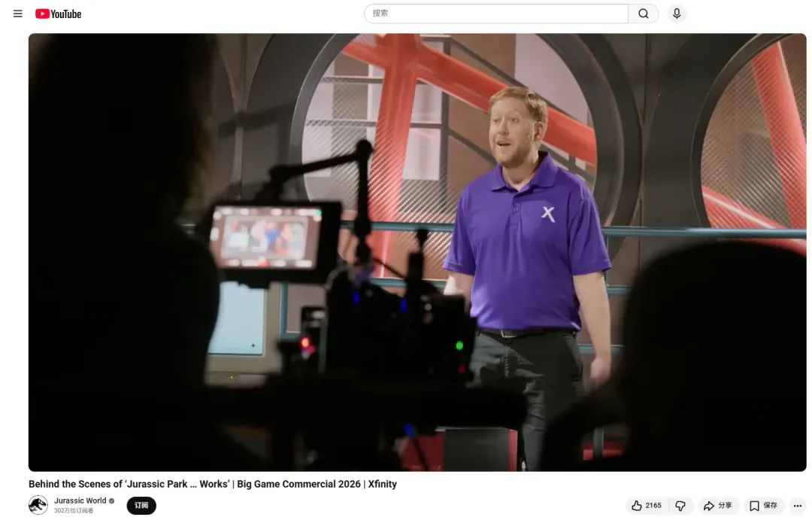Start voice search with microphone icon
Image resolution: width=812 pixels, height=517 pixels.
click(677, 14)
